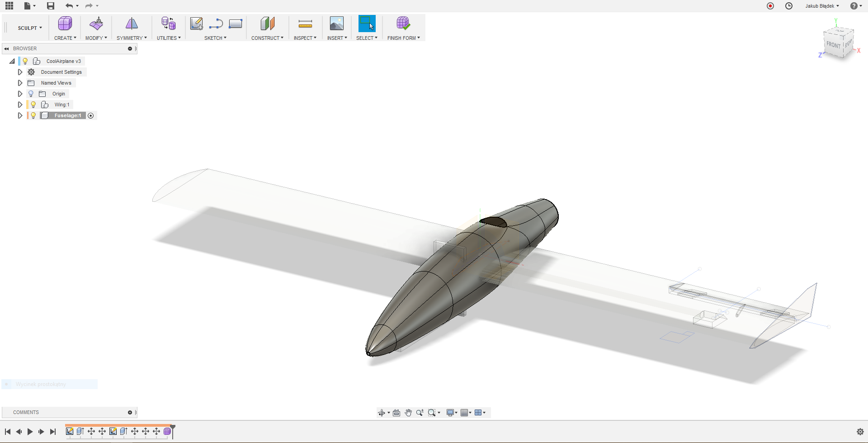
Task: Open the CONSTRUCT menu
Action: 267,38
